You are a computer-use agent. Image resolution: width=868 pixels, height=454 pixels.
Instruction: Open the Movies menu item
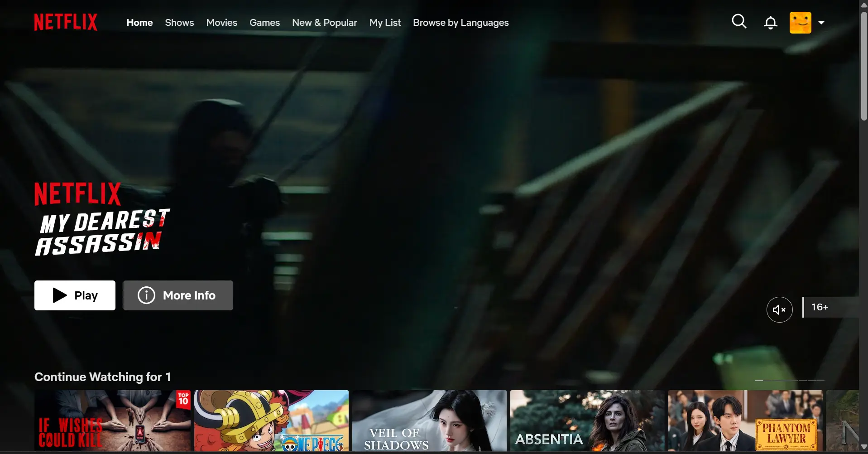[x=221, y=23]
